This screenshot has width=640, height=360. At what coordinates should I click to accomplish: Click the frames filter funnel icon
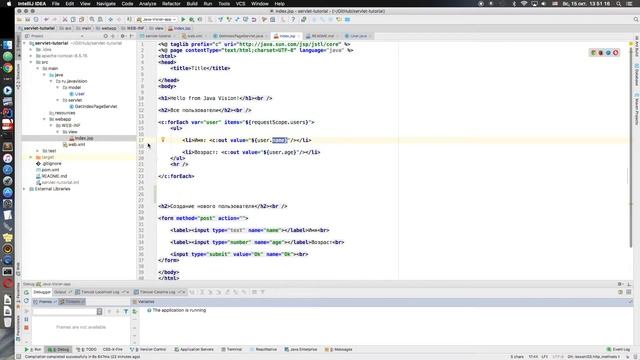coord(126,311)
